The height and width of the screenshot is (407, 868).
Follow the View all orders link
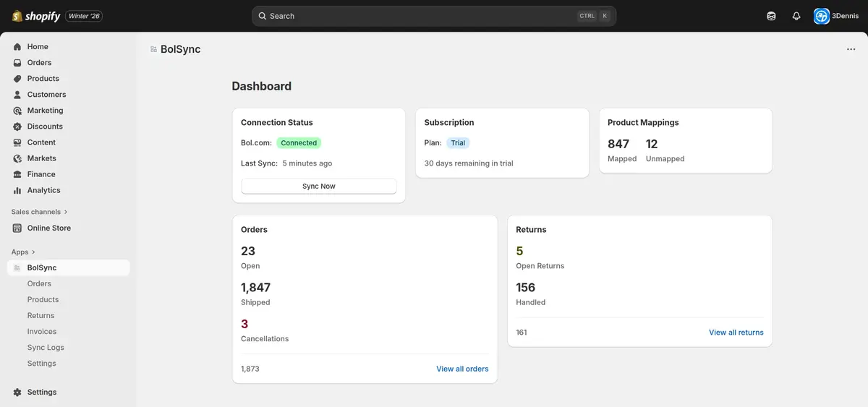[462, 369]
